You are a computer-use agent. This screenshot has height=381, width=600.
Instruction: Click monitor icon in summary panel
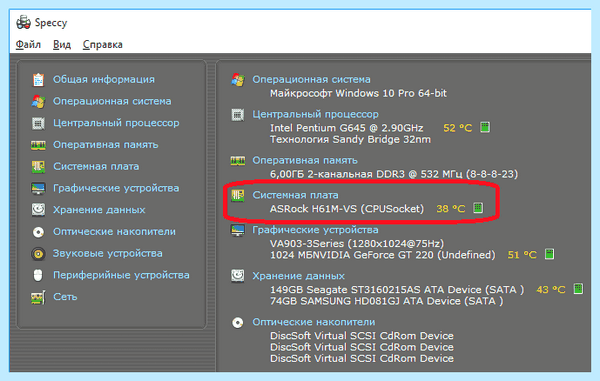click(x=238, y=230)
